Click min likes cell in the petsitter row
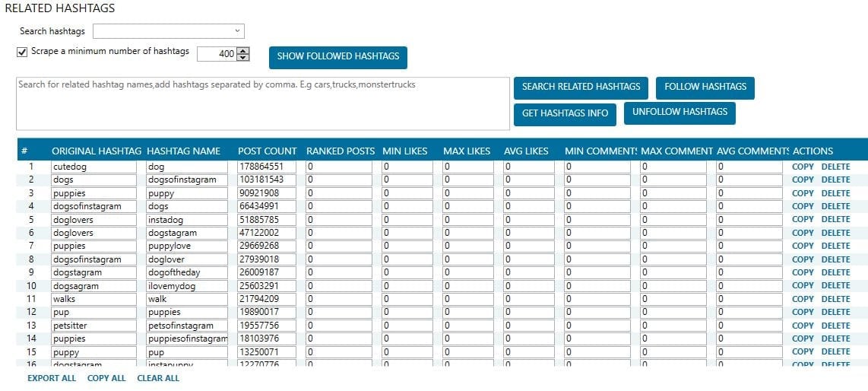The width and height of the screenshot is (868, 391). click(x=407, y=326)
